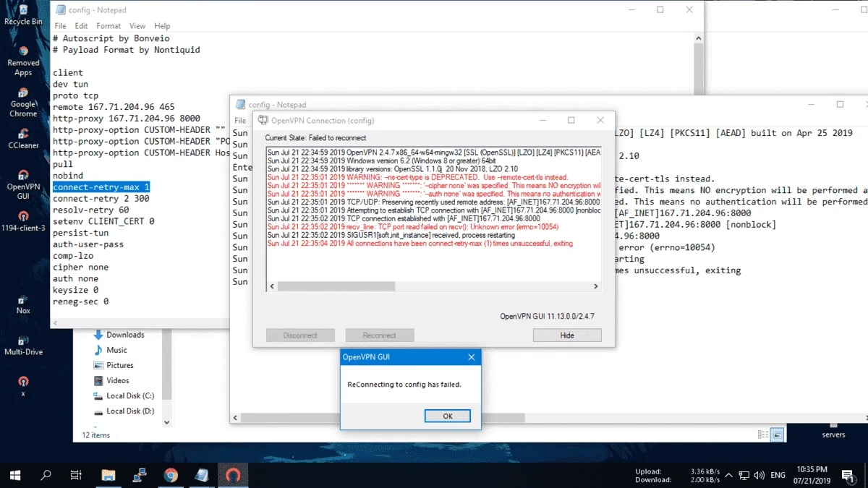Switch to Notepad on the taskbar
Viewport: 868px width, 488px height.
[x=202, y=475]
